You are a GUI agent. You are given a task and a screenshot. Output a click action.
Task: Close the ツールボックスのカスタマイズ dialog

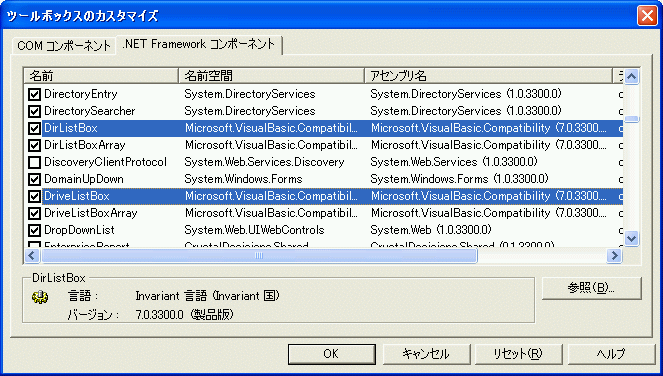tap(647, 16)
